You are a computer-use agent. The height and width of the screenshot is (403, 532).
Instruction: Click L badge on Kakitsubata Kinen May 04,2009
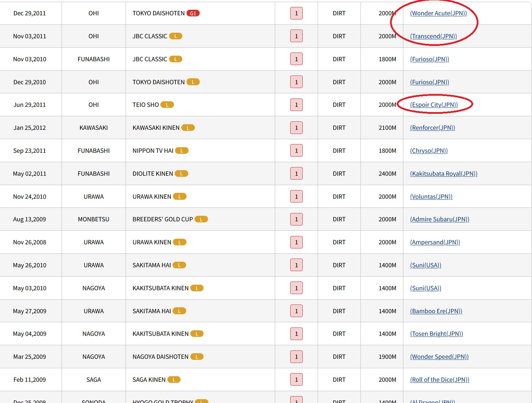point(197,334)
